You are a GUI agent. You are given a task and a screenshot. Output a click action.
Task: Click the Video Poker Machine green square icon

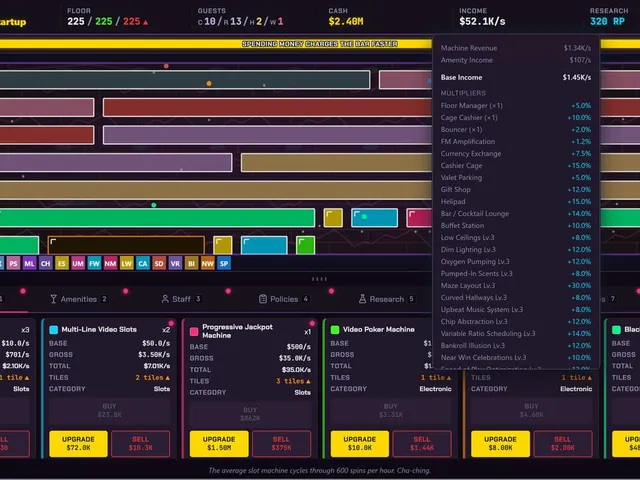(x=335, y=330)
